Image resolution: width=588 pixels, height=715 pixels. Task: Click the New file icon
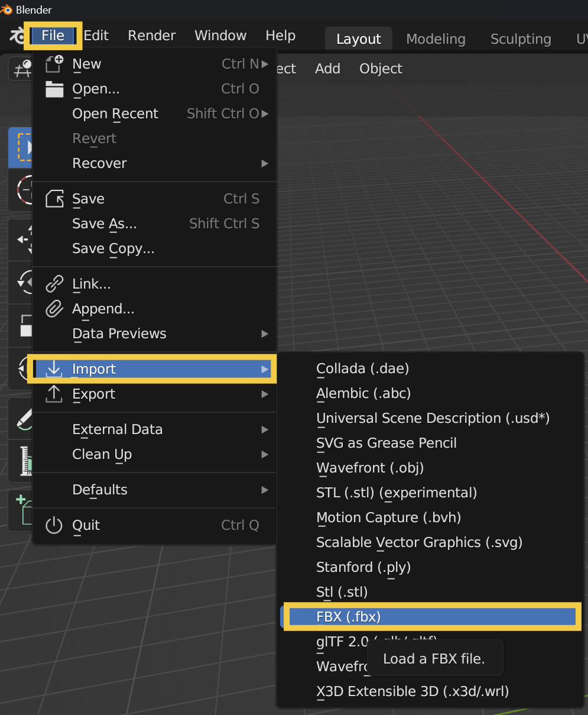[x=54, y=64]
